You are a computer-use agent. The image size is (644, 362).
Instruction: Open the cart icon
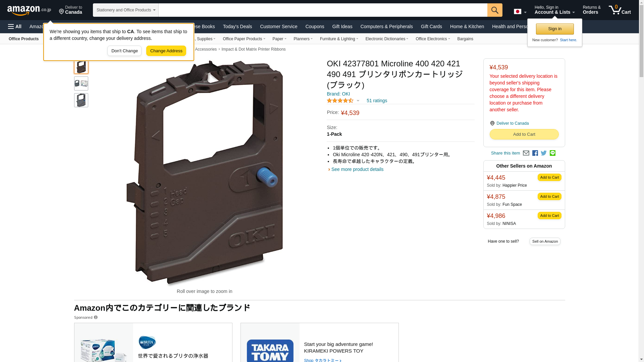[x=620, y=10]
